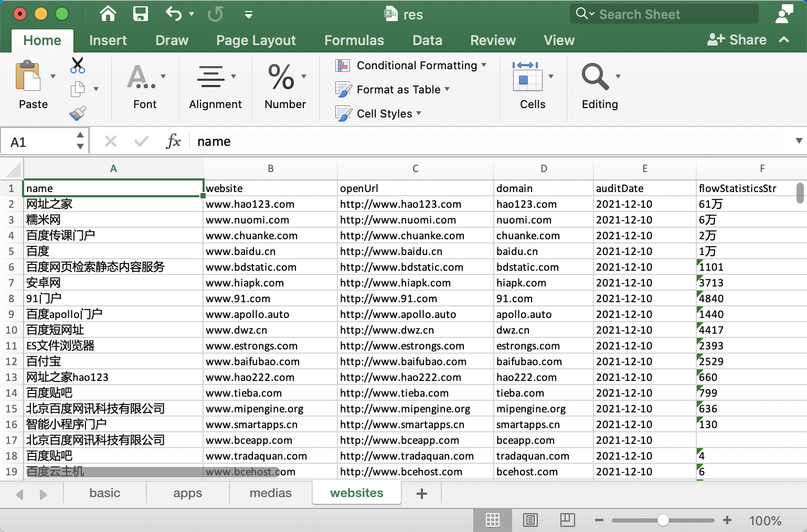Select column A header
This screenshot has width=807, height=532.
point(113,169)
